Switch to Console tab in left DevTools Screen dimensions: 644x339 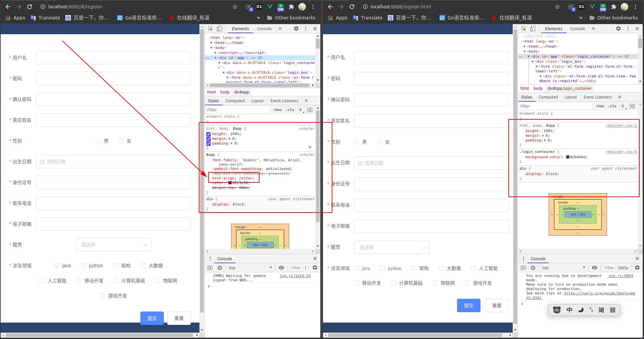point(264,29)
